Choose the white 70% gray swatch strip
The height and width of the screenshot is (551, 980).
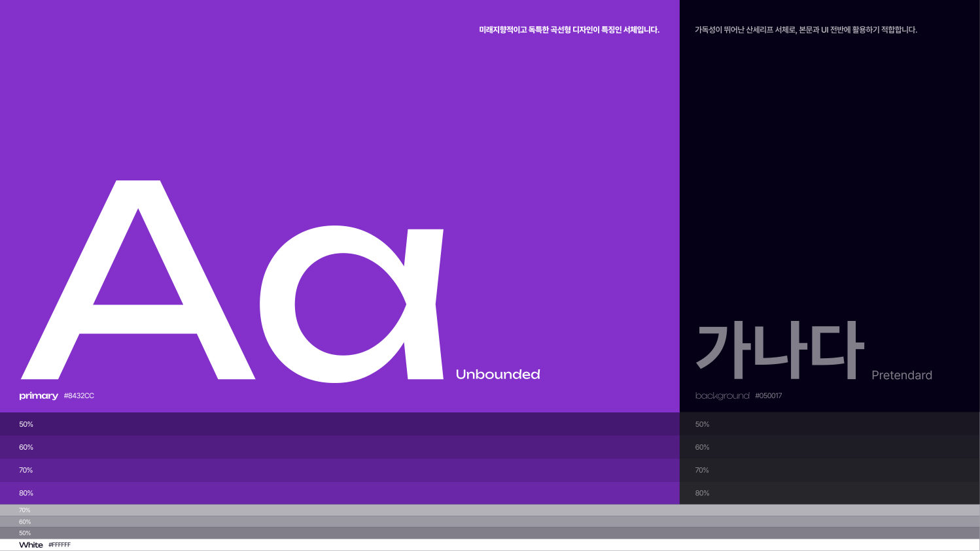tap(490, 510)
